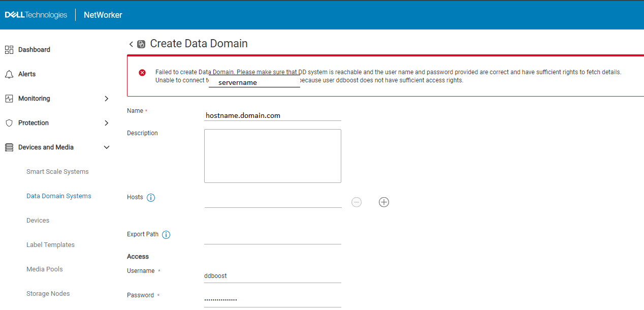Viewport: 644px width, 310px height.
Task: Select the Monitoring shield-graph icon
Action: pyautogui.click(x=9, y=98)
